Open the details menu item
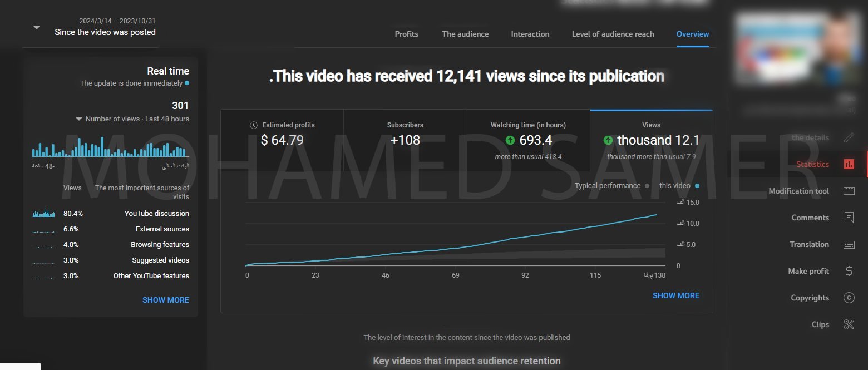The width and height of the screenshot is (868, 370). [x=810, y=137]
